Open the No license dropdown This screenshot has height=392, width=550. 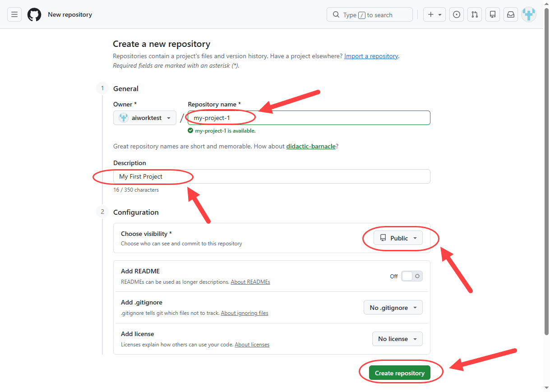point(397,338)
